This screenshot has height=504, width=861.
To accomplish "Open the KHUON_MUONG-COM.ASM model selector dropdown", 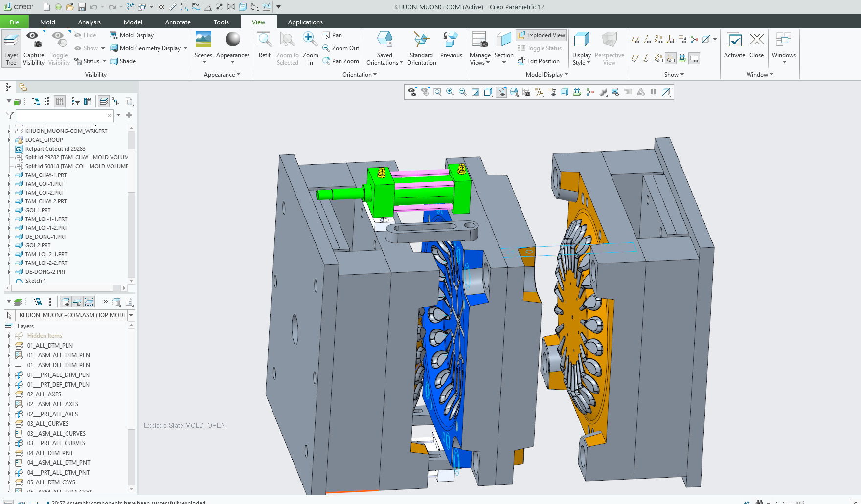I will 131,315.
